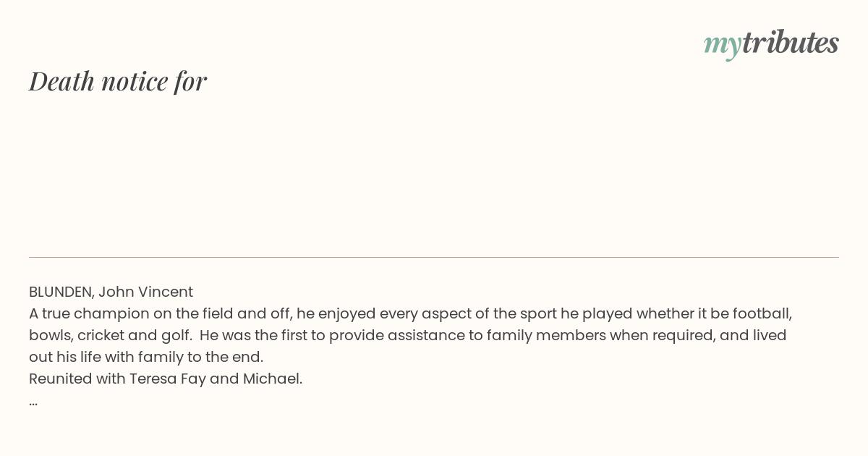
Task: Click the line 'out his life with family'
Action: coord(146,357)
